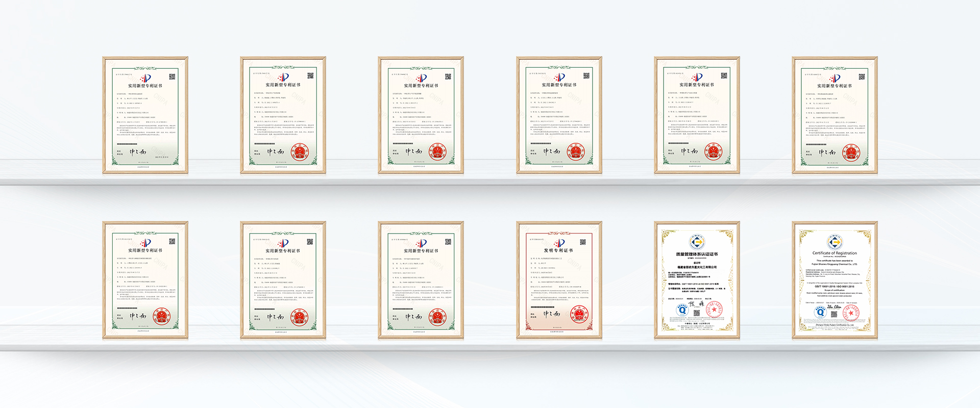The width and height of the screenshot is (980, 408).
Task: Click the blue Q mark on 质量管理体系认证证书
Action: (682, 310)
